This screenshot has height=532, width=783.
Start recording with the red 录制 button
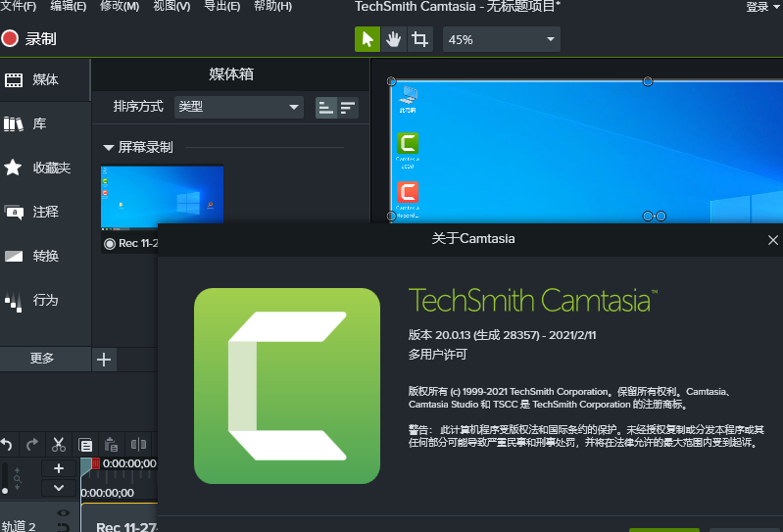(x=29, y=39)
